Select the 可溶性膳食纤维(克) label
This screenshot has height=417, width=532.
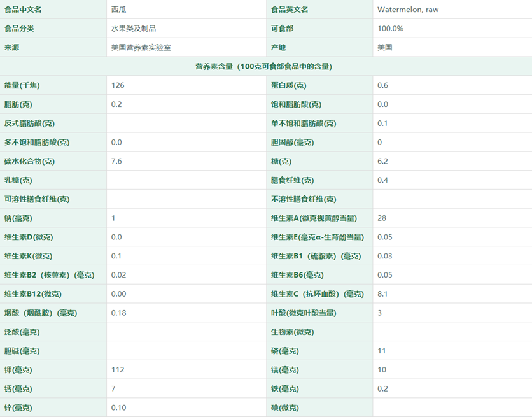(37, 199)
